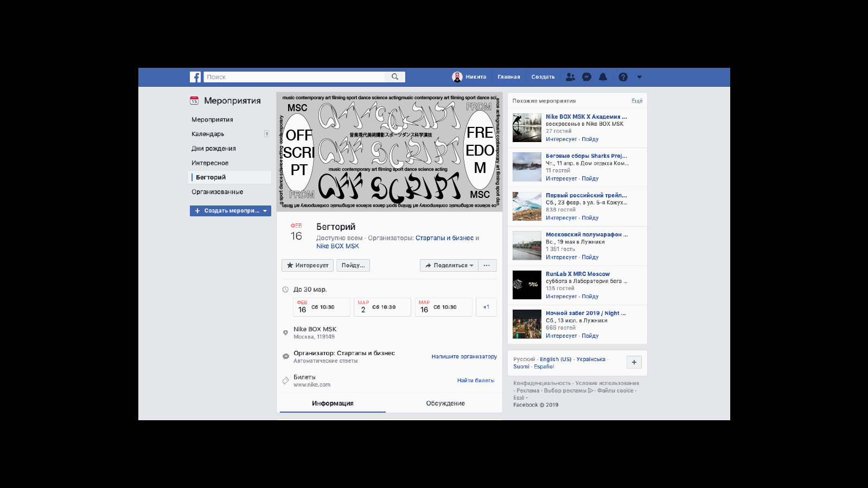Viewport: 868px width, 488px height.
Task: Open Messenger icon in top bar
Action: pos(586,77)
